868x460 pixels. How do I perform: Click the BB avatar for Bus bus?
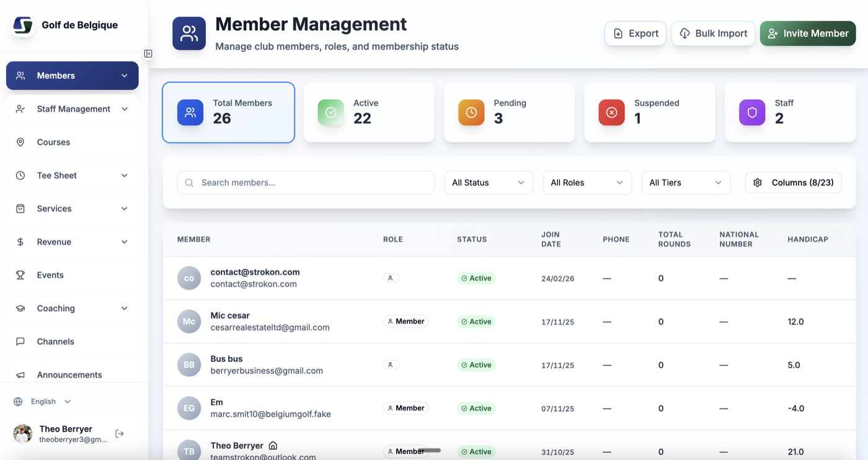pos(189,365)
